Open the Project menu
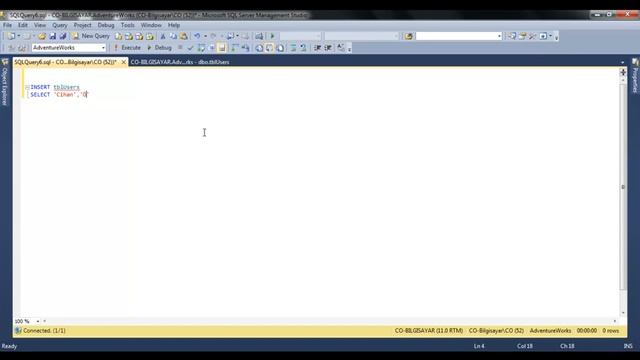 click(82, 25)
